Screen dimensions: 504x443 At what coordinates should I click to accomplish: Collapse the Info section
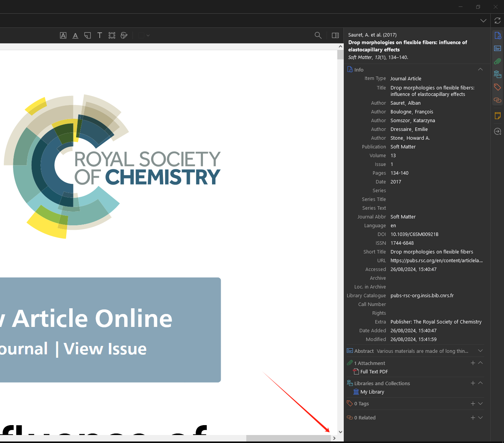[480, 69]
